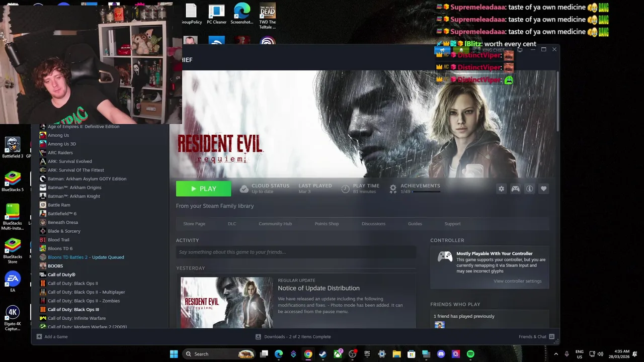The image size is (644, 362).
Task: Open Microsoft Store from taskbar
Action: point(411,354)
